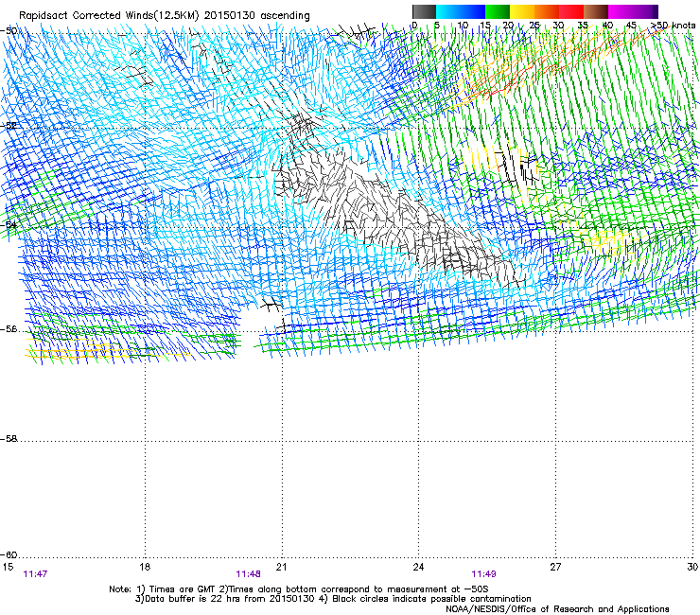This screenshot has height=615, width=700.
Task: Click the purple 11:48 time stamp
Action: [x=248, y=574]
